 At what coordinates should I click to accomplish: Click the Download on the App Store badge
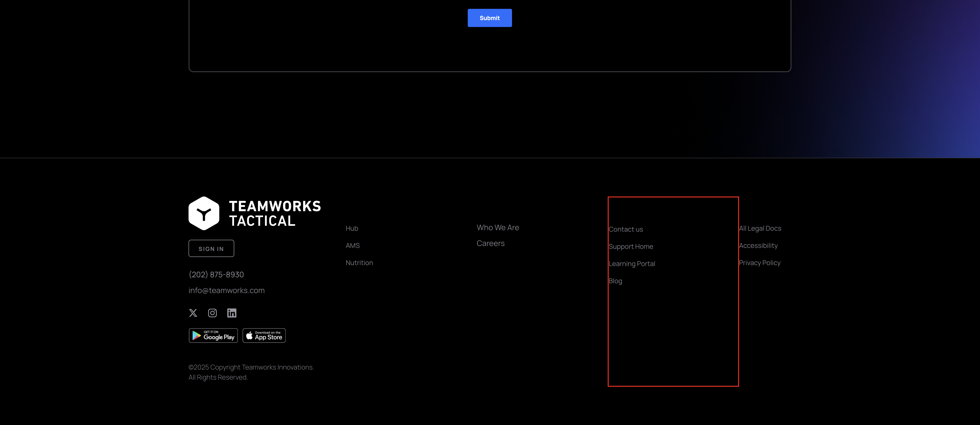[x=264, y=336]
